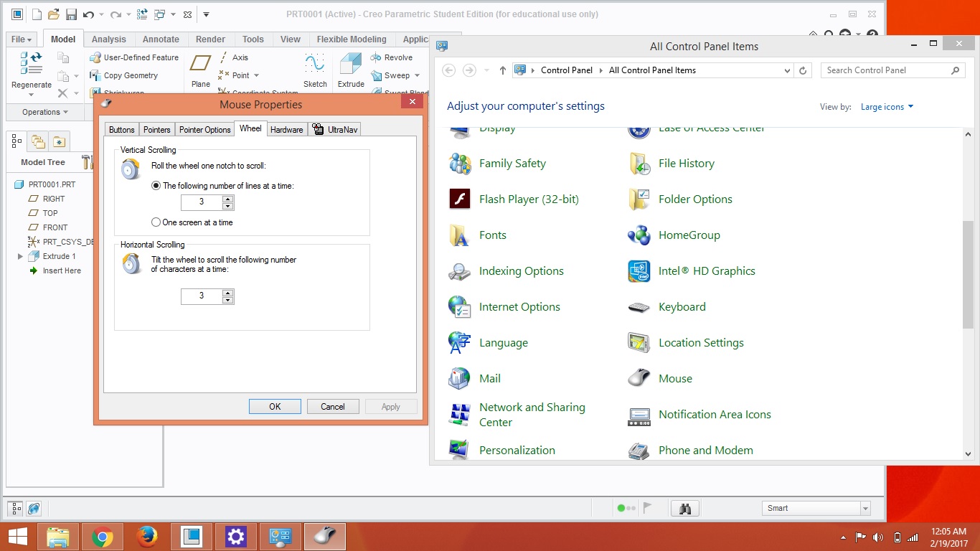Open the Pointer Options tab in Mouse Properties

pyautogui.click(x=204, y=130)
